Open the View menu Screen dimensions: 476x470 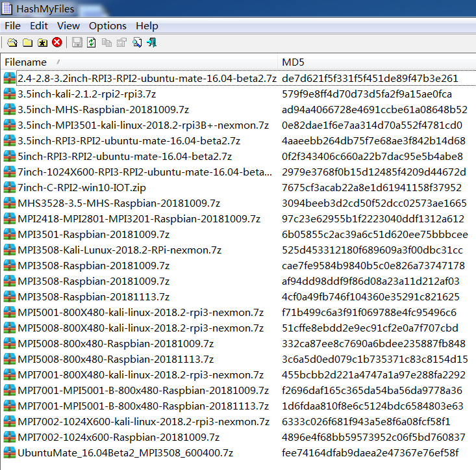point(68,26)
